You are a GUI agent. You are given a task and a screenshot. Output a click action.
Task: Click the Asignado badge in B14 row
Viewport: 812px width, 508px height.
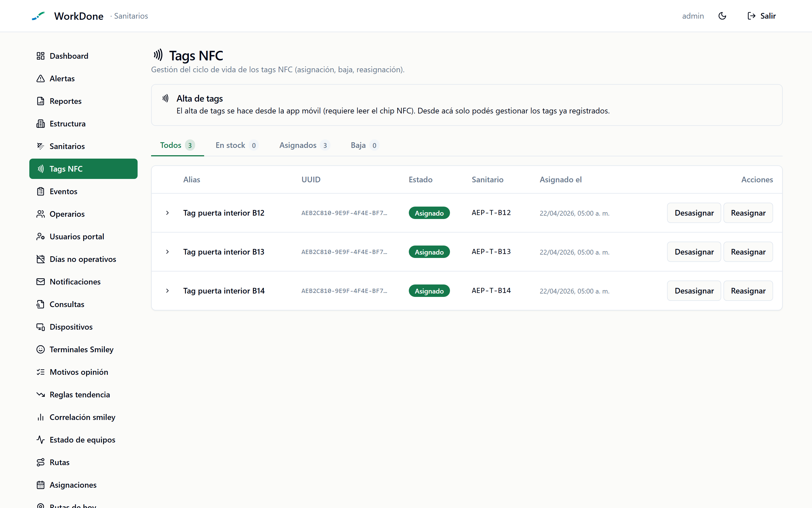(429, 291)
